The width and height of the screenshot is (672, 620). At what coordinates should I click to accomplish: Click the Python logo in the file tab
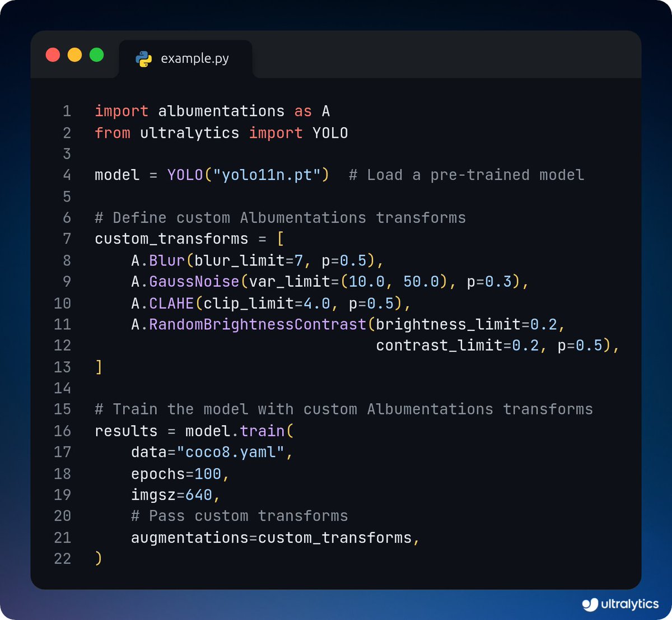(144, 59)
